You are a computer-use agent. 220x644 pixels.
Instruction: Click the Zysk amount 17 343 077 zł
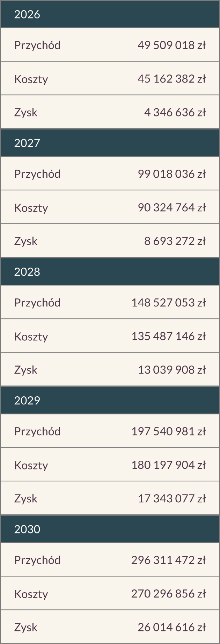172,498
